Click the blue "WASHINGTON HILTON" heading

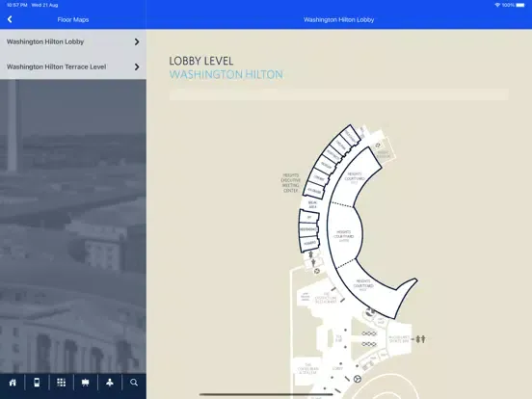click(x=226, y=74)
